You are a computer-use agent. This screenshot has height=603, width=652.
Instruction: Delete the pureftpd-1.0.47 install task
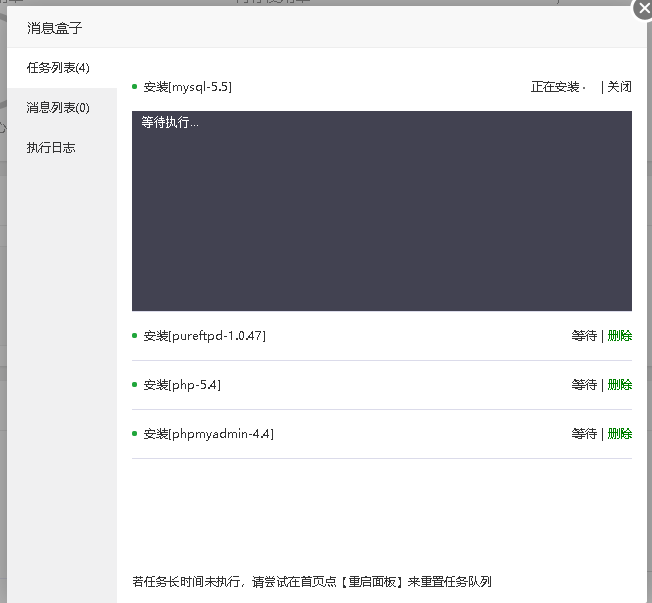point(620,336)
